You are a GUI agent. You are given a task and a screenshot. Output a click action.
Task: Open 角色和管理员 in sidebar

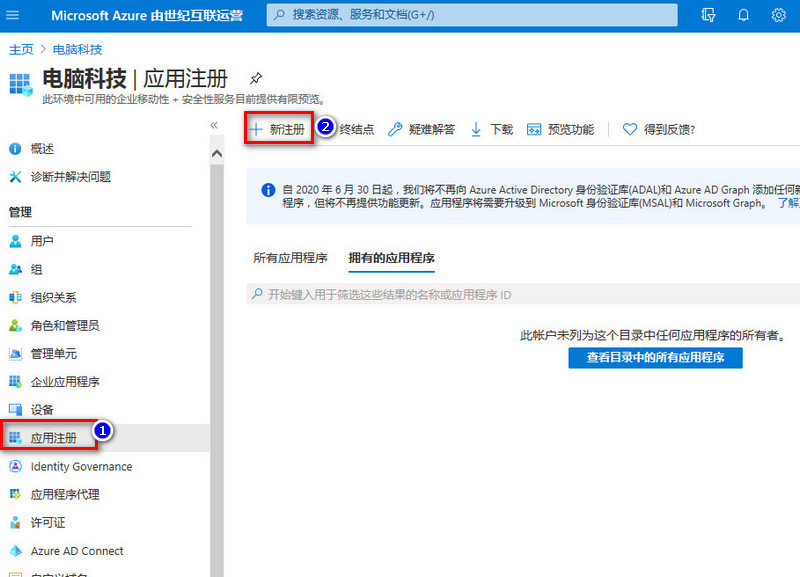[54, 325]
